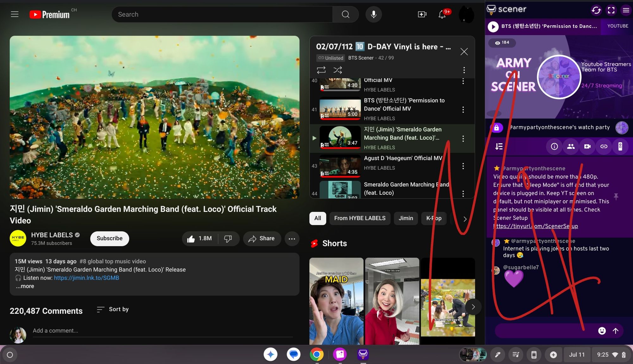Toggle Scener fullscreen icon
This screenshot has height=364, width=633.
[611, 10]
